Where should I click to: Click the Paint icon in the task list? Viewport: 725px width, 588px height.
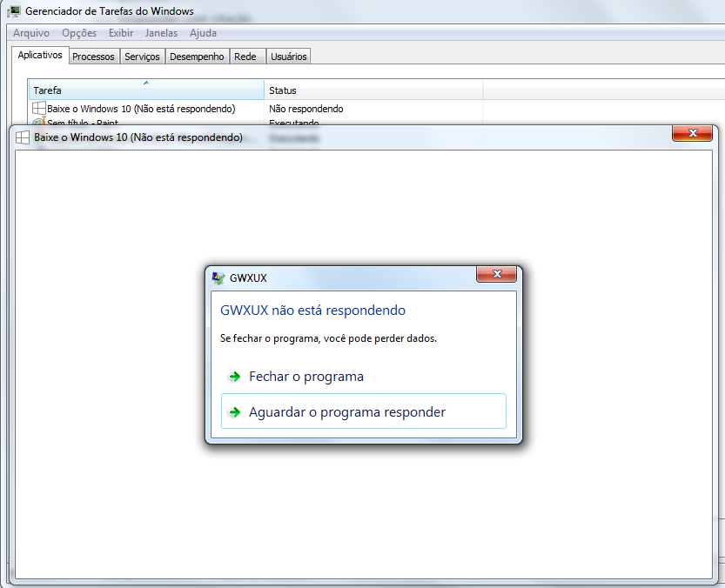39,123
